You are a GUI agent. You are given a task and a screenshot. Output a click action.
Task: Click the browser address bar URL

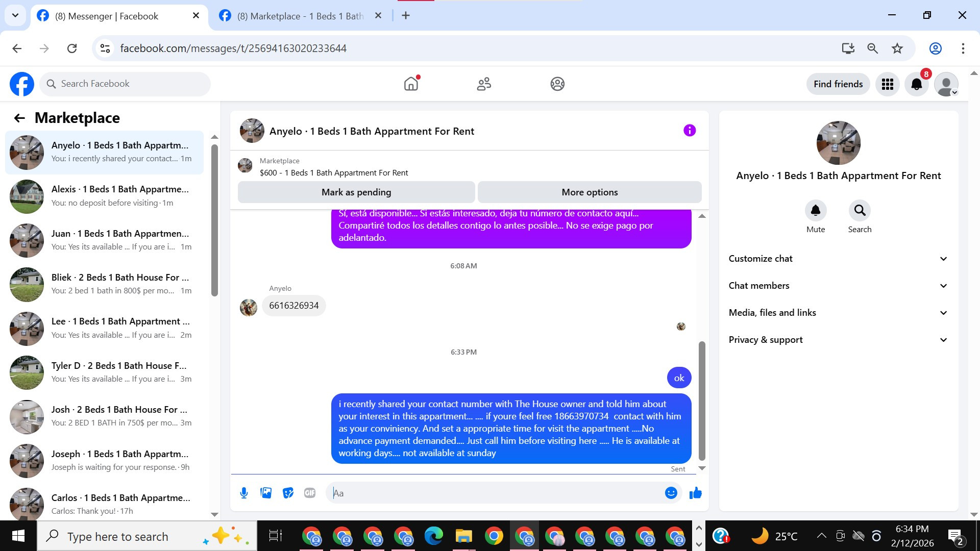coord(233,48)
